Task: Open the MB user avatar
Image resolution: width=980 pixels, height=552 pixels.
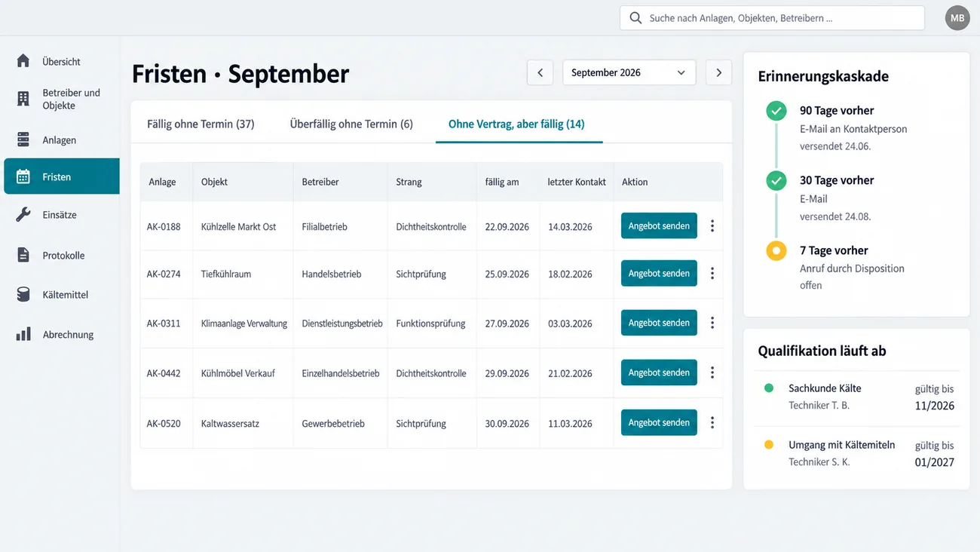Action: click(957, 18)
